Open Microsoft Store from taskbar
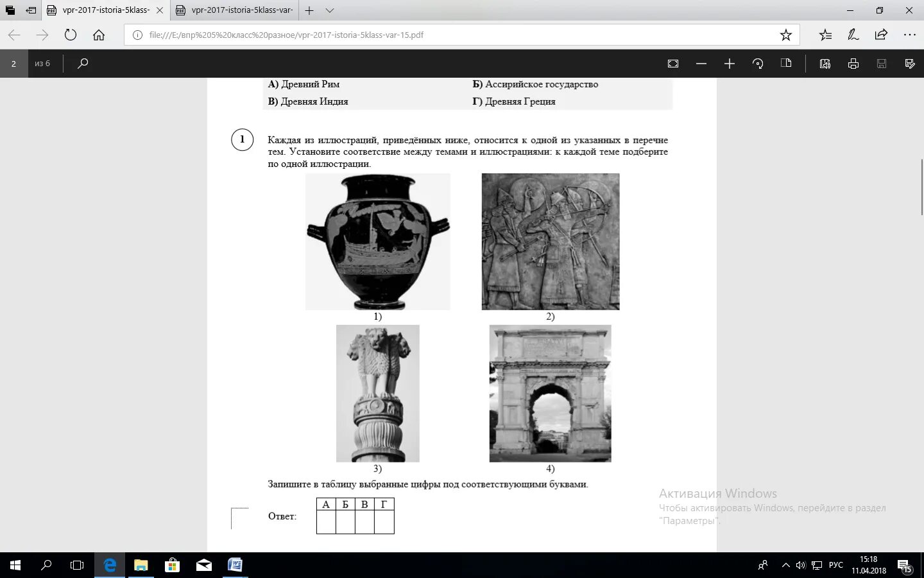This screenshot has height=578, width=924. coord(172,565)
